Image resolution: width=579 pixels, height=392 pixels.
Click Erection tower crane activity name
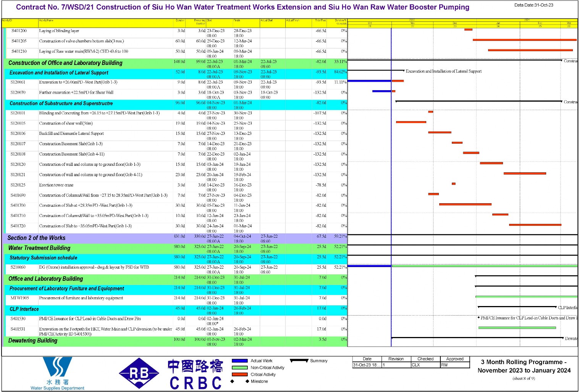click(56, 185)
